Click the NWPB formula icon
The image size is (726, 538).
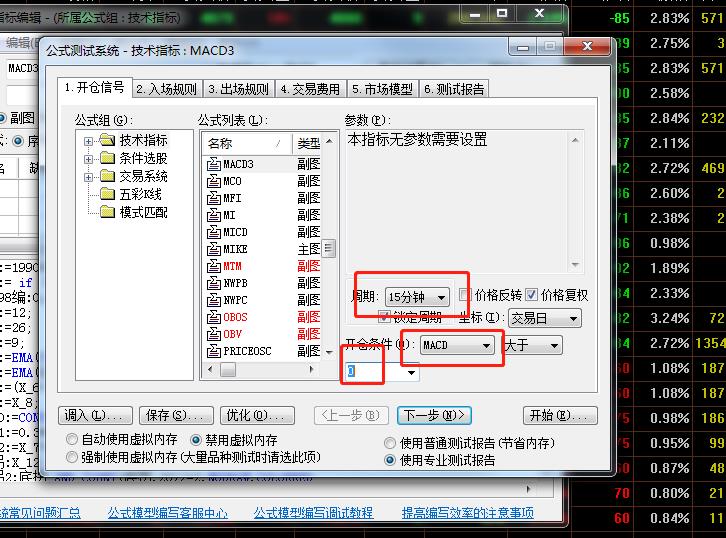[213, 283]
